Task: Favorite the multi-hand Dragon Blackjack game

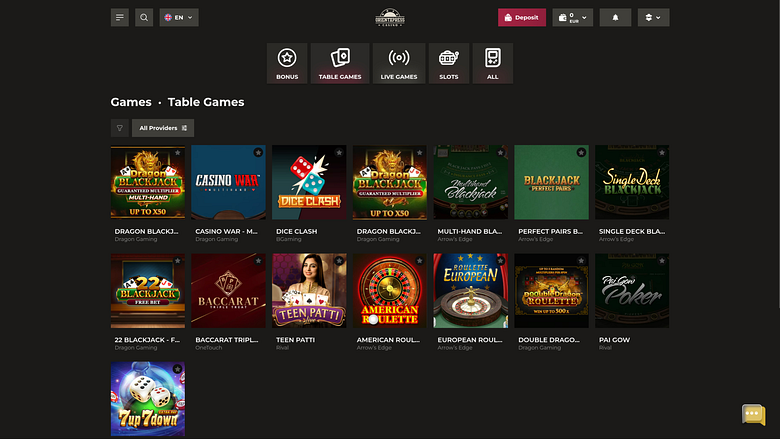Action: coord(178,153)
